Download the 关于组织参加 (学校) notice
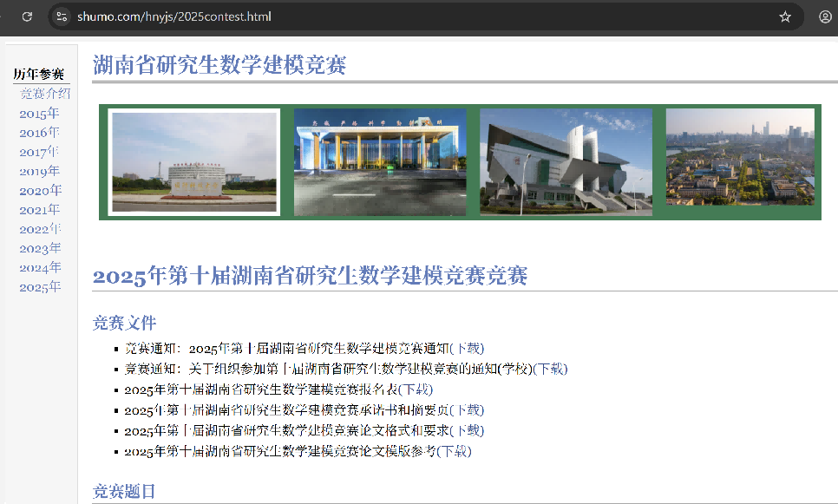This screenshot has height=504, width=838. pos(551,369)
